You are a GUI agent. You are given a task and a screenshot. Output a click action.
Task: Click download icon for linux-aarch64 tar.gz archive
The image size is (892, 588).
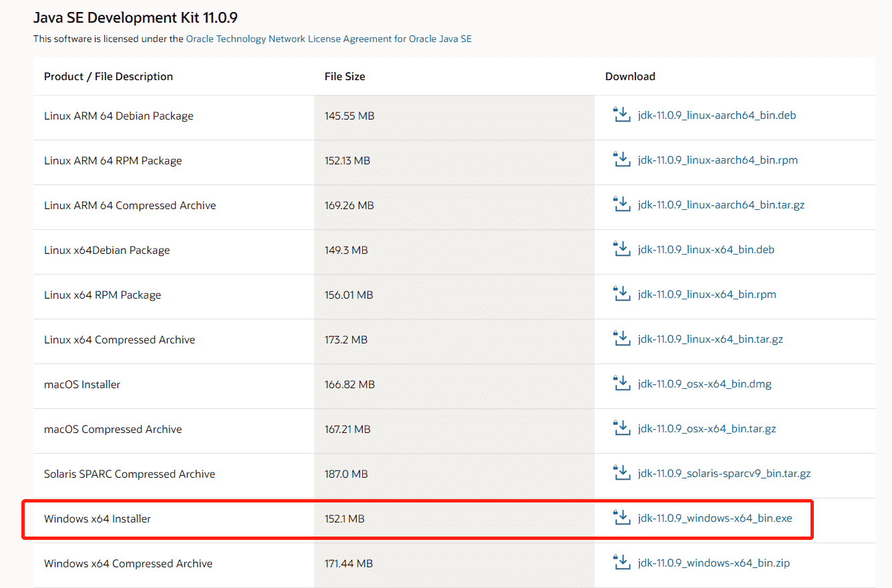coord(621,204)
